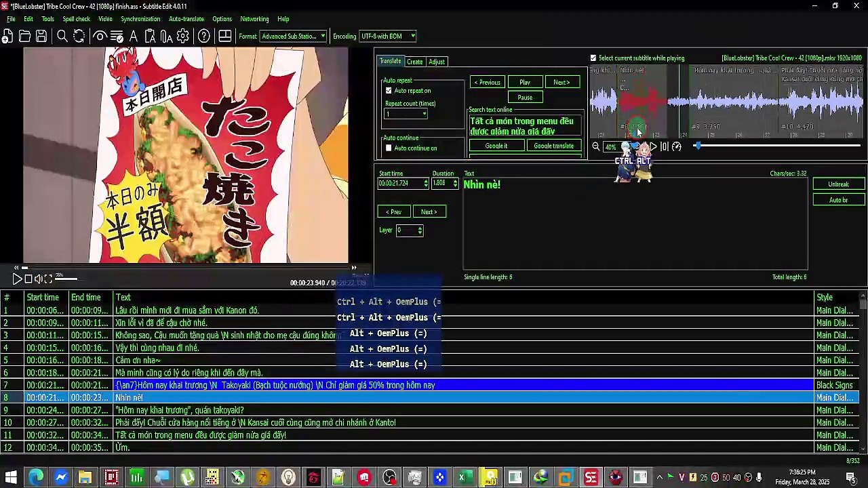Center the waveform with the bracket icon
The width and height of the screenshot is (868, 488).
pos(665,146)
